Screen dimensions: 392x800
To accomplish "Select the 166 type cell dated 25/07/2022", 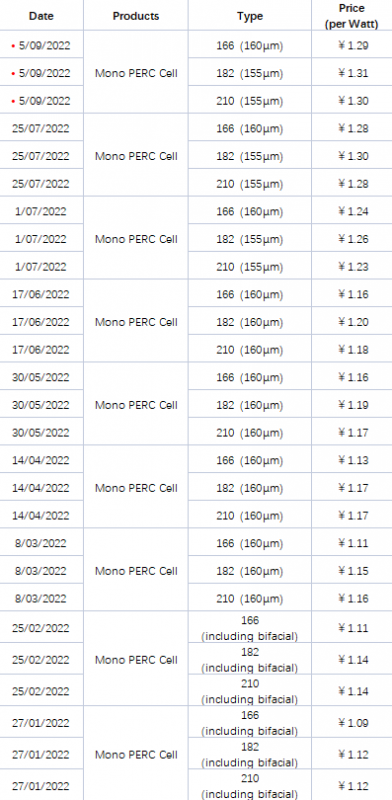I will (250, 128).
